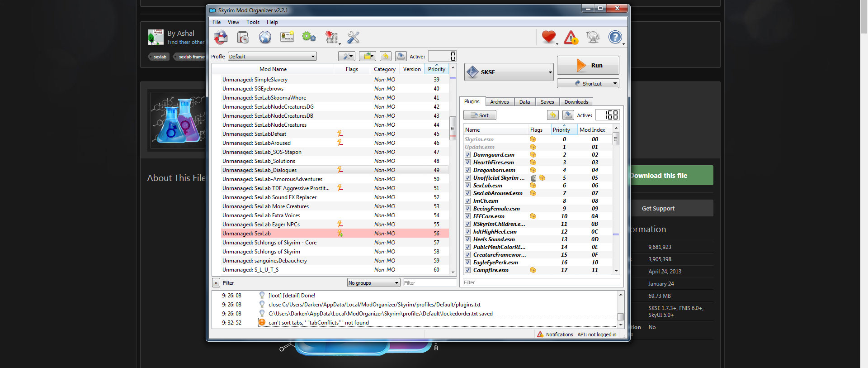Screen dimensions: 868x368
Task: Switch to the Saves tab
Action: click(547, 102)
